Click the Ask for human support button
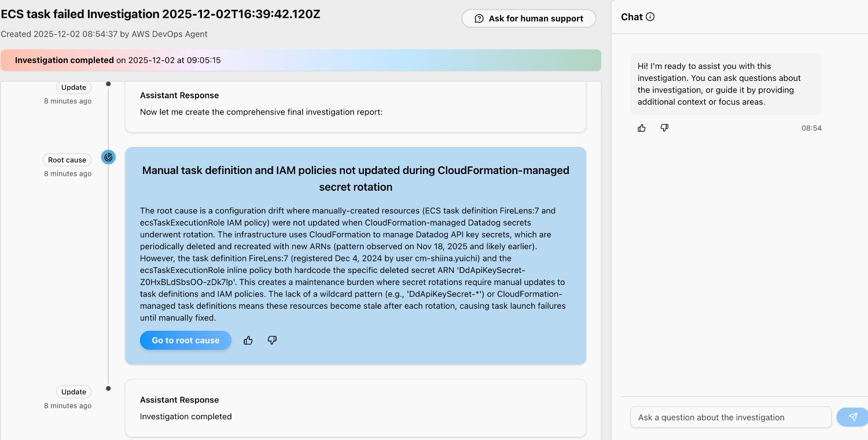 click(x=528, y=19)
